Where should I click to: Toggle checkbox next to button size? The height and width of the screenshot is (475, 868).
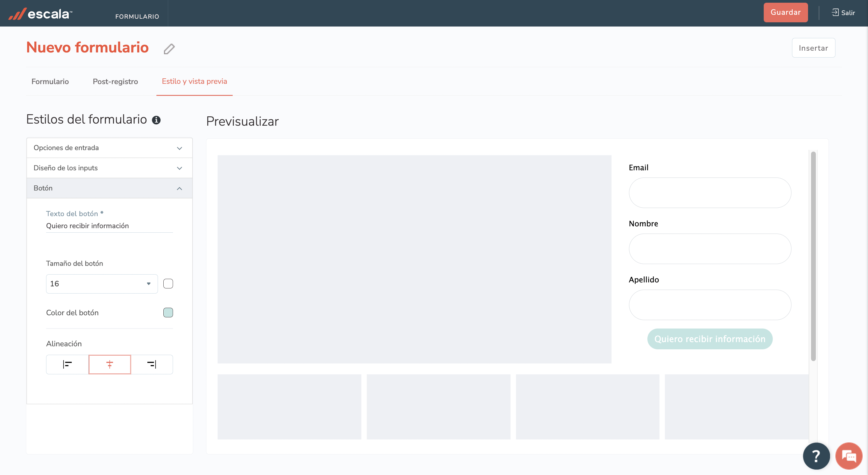click(168, 284)
